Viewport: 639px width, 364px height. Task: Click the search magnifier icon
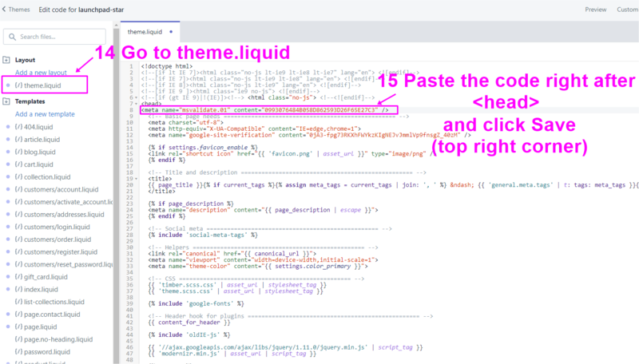point(12,37)
